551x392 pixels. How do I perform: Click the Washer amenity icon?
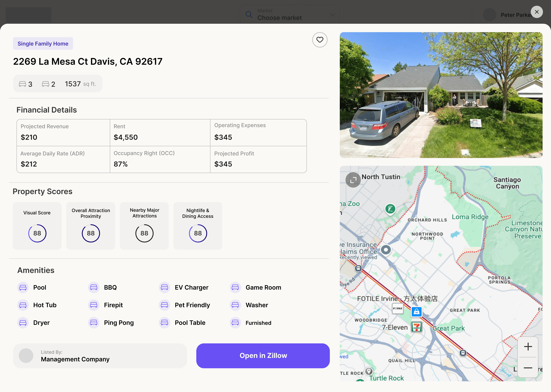pyautogui.click(x=235, y=305)
